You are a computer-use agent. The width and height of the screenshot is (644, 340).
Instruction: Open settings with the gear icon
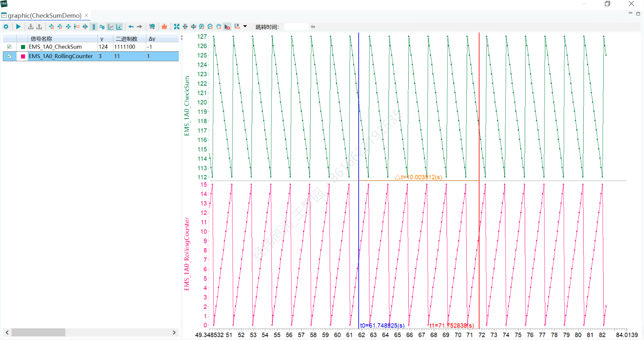tap(6, 27)
